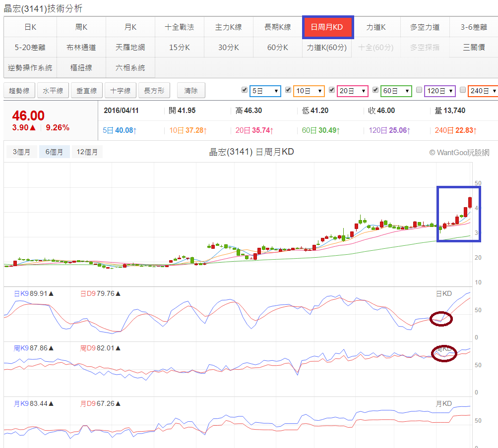Disable the 20日 moving average checkbox

pyautogui.click(x=331, y=90)
